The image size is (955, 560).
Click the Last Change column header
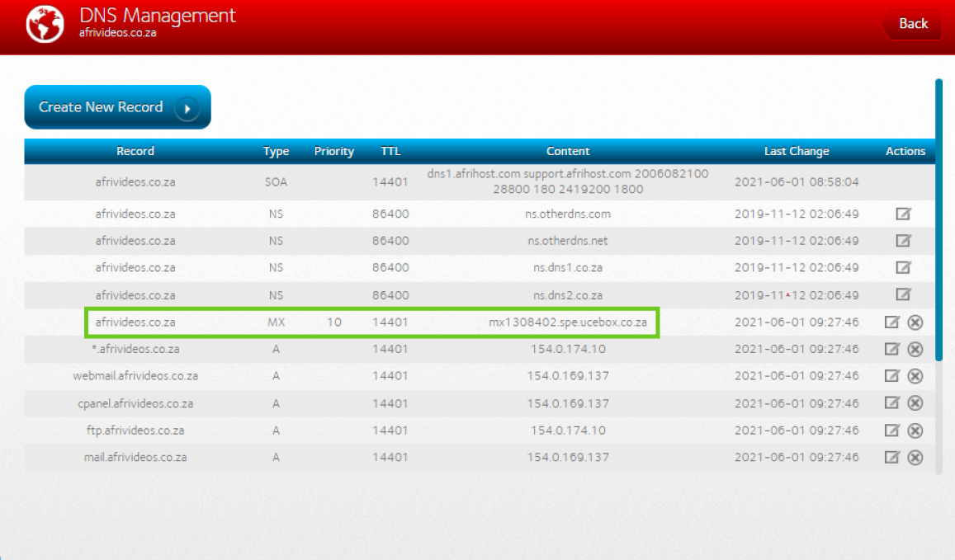pos(797,152)
